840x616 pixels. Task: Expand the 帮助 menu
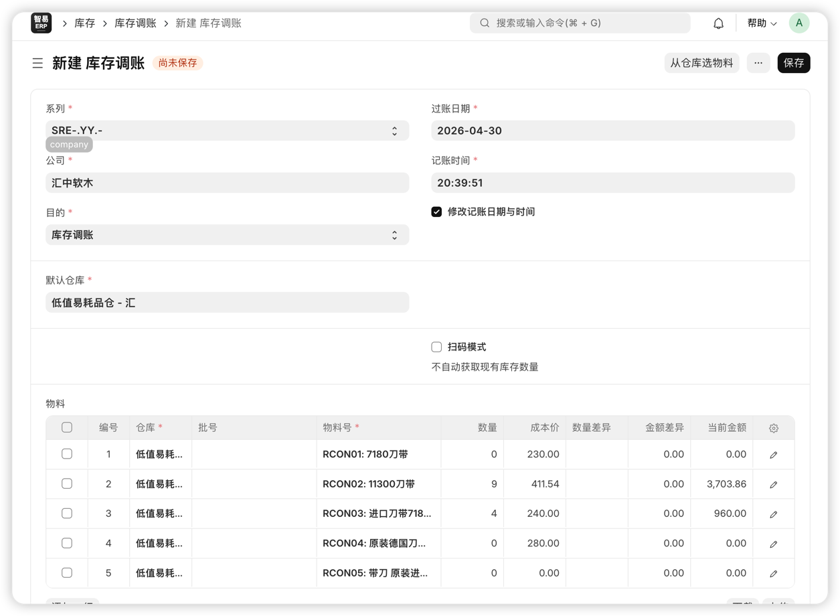(x=762, y=23)
